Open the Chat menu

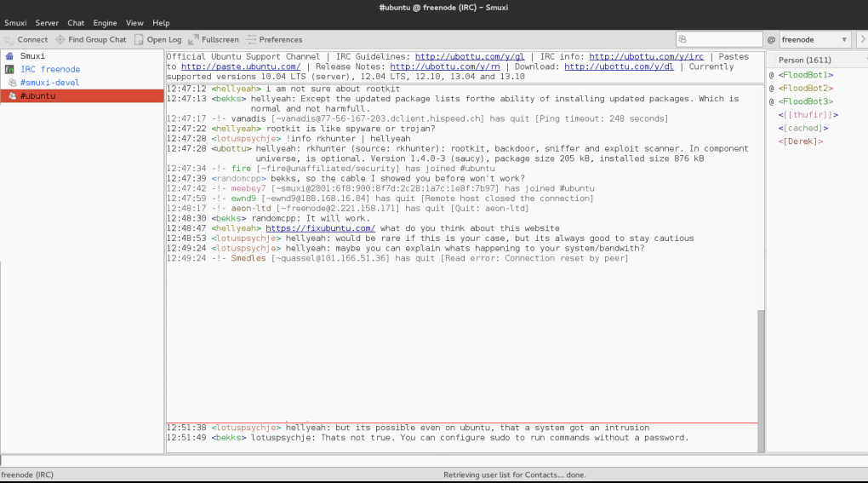pyautogui.click(x=76, y=23)
